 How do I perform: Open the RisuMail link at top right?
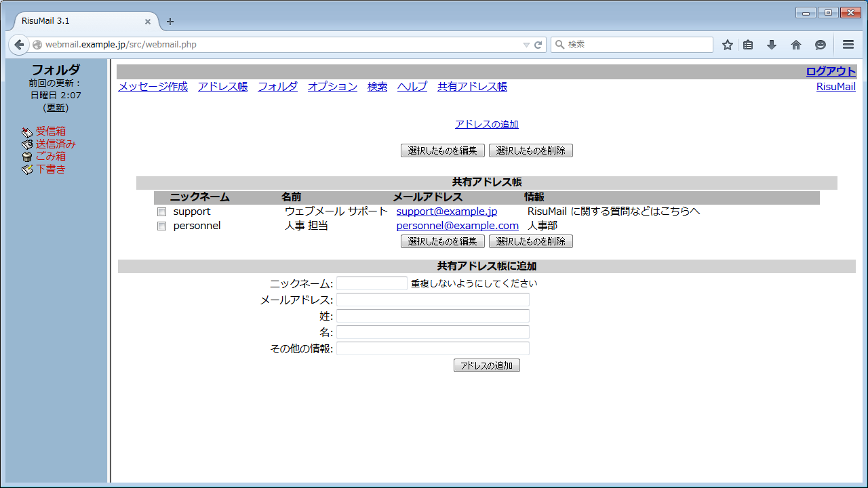(x=836, y=87)
